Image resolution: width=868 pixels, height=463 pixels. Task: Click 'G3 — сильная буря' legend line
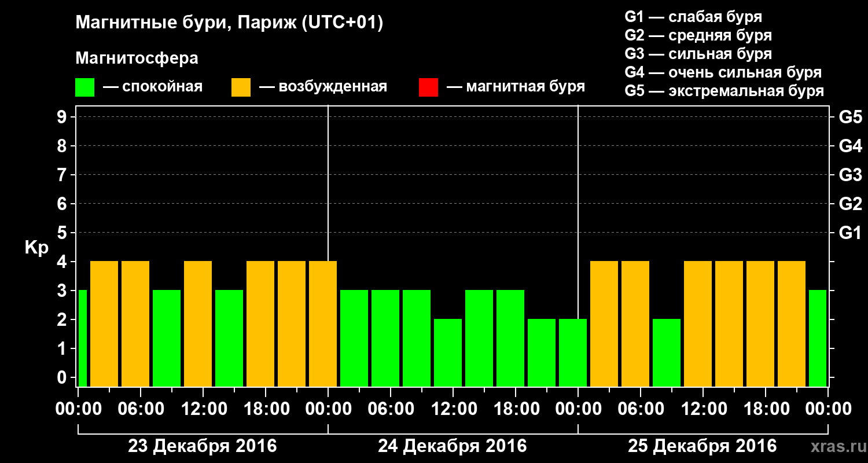click(x=698, y=54)
